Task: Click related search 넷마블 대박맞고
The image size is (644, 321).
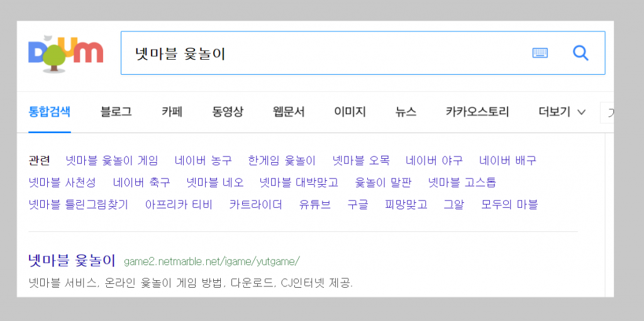Action: click(299, 182)
